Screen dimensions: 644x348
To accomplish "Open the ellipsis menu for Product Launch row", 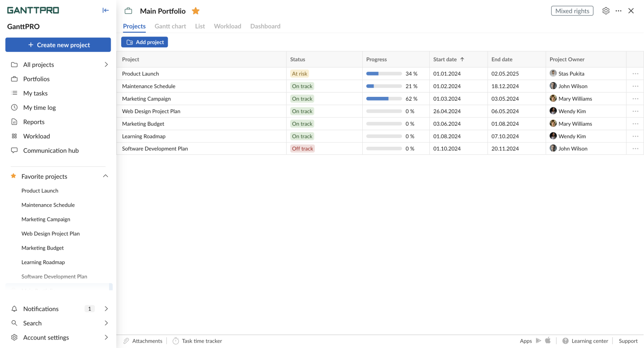I will click(x=635, y=73).
